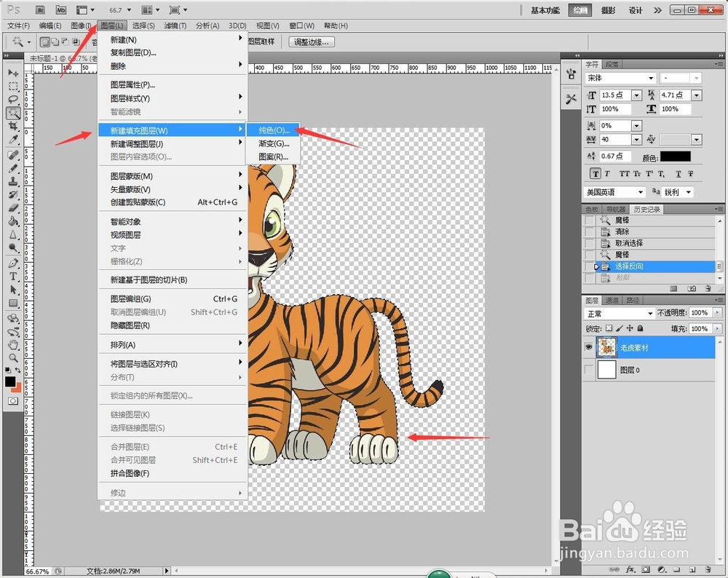728x578 pixels.
Task: Toggle underline in the Character panel
Action: point(678,174)
